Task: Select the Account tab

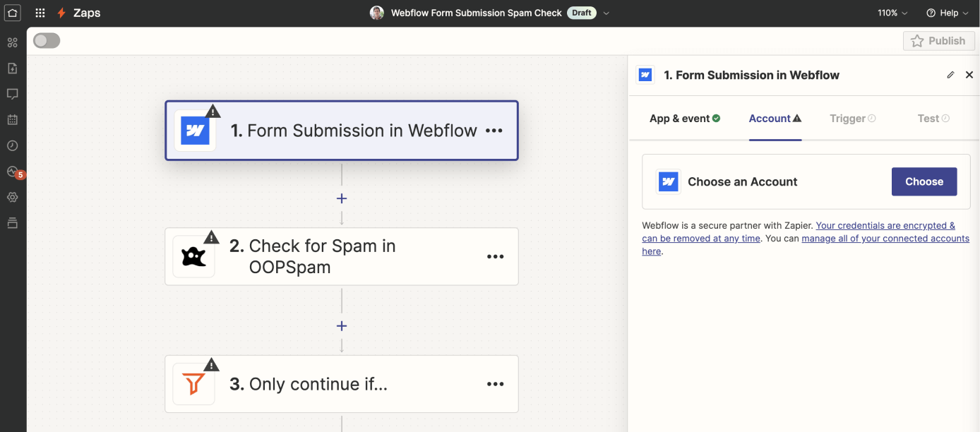Action: (x=775, y=119)
